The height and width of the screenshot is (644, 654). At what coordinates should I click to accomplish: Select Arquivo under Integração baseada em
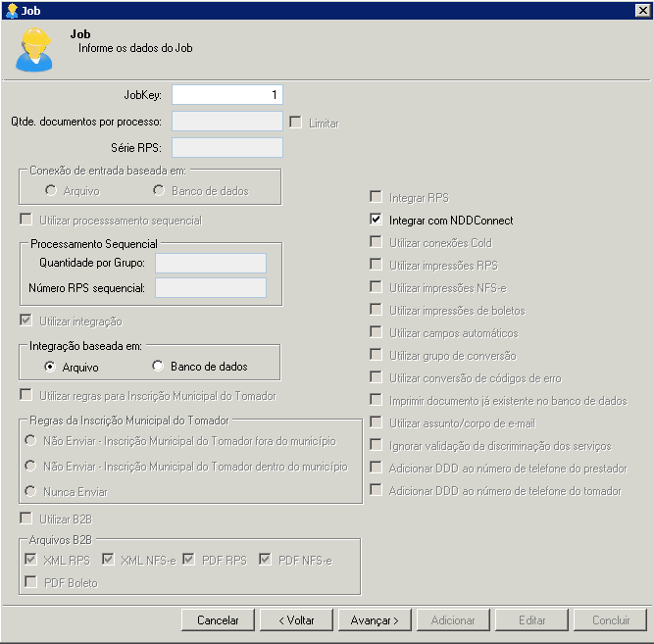(50, 367)
